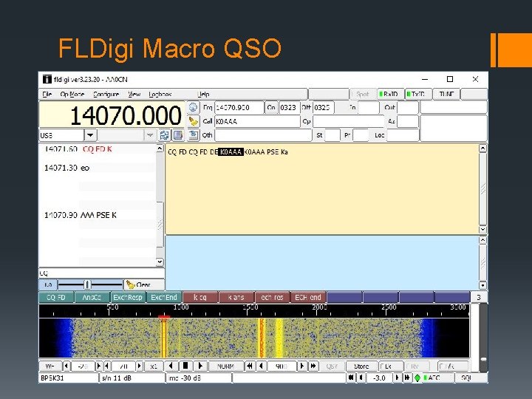Click the arrow left of the 70 value

point(107,366)
